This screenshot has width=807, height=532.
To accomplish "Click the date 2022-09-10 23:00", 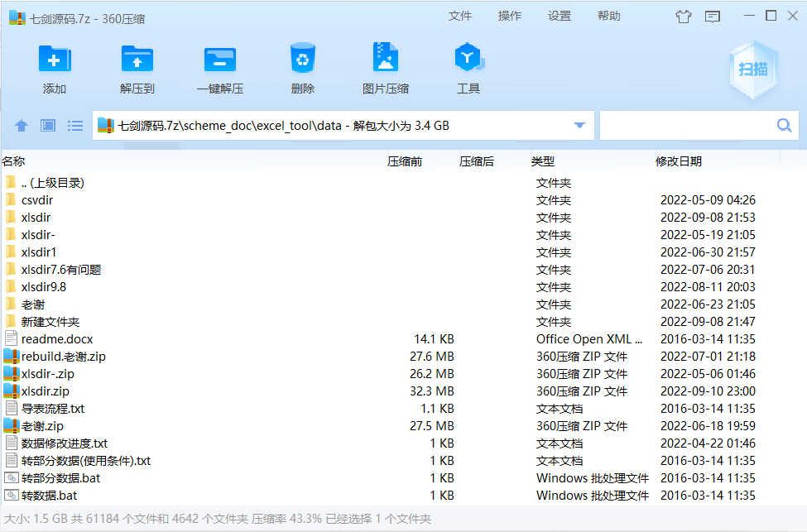I will coord(708,391).
